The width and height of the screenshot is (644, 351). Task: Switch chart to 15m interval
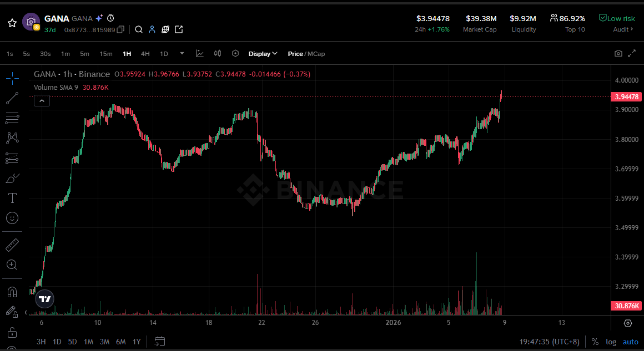click(x=106, y=54)
